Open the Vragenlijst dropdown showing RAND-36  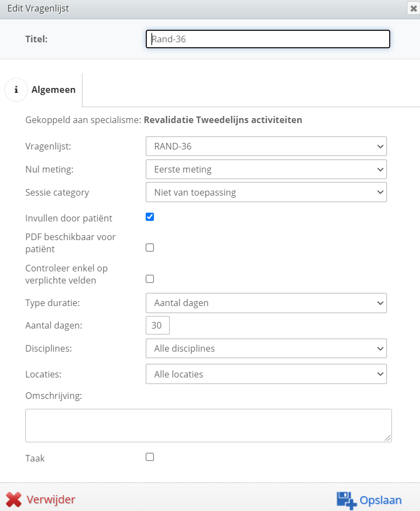266,146
